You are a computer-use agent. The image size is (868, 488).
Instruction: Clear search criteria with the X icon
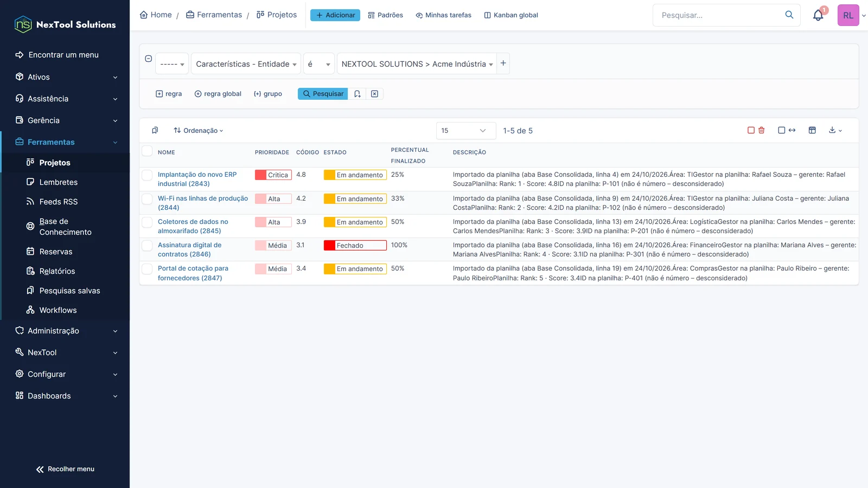(x=374, y=94)
